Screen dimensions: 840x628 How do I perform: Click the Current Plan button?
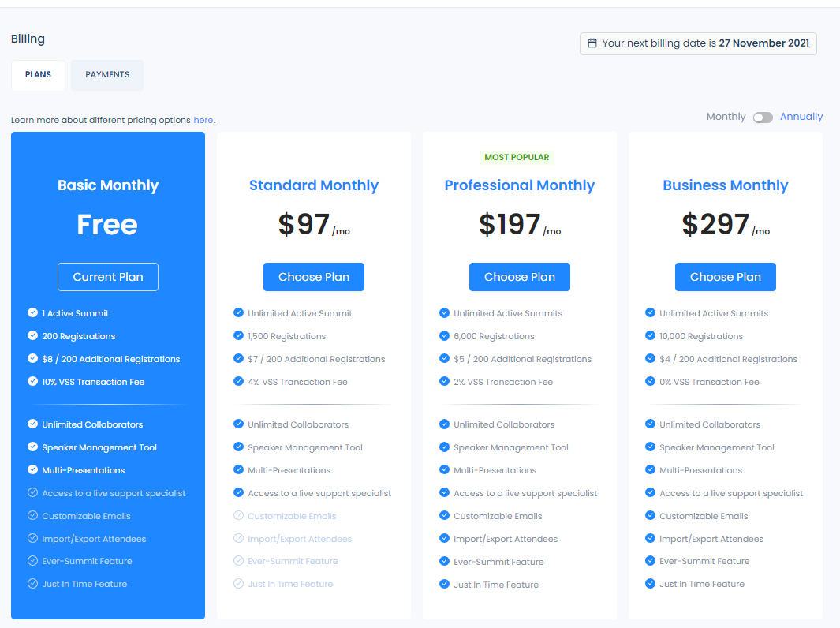coord(108,276)
